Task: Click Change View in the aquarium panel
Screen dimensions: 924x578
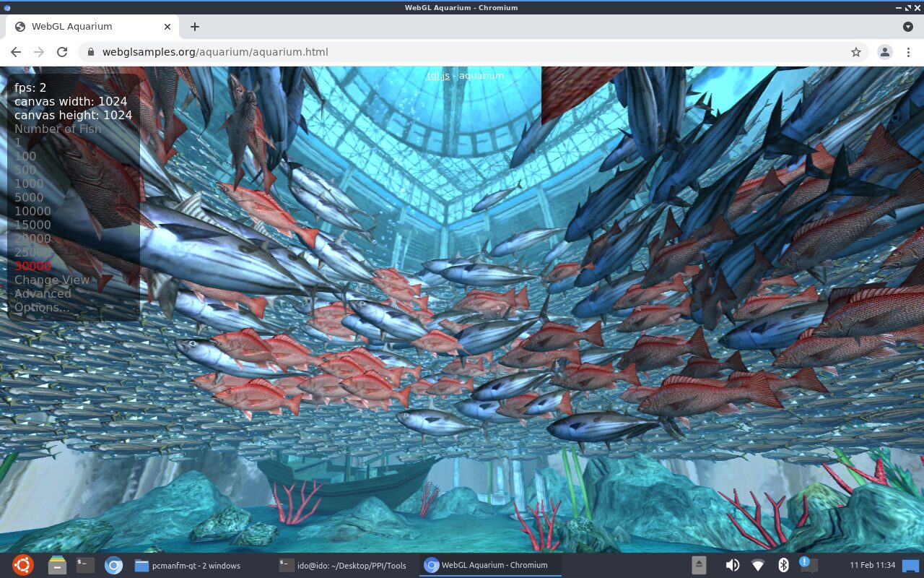Action: pyautogui.click(x=52, y=280)
